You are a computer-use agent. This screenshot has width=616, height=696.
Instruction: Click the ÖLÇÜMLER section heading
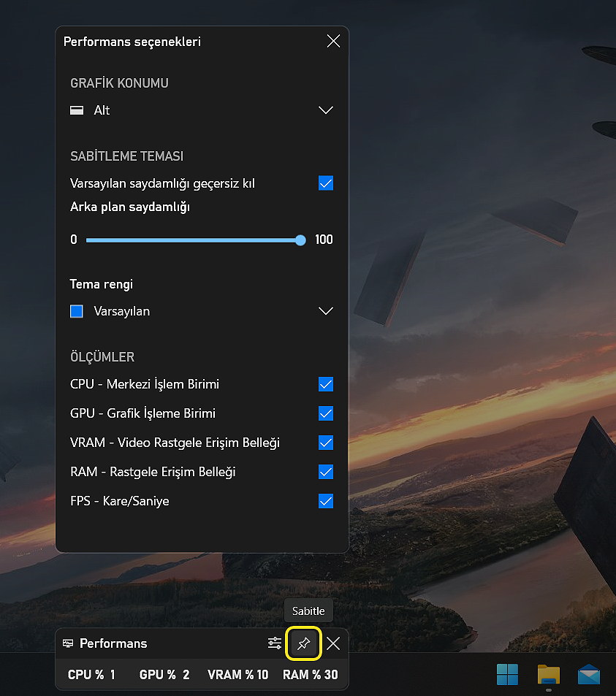102,357
